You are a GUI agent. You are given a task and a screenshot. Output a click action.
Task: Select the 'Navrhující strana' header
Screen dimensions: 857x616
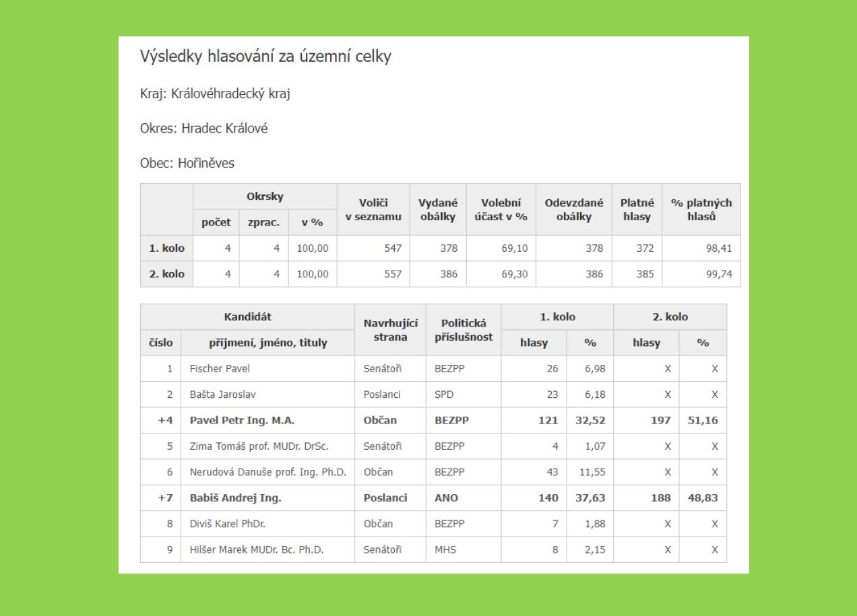tap(390, 330)
